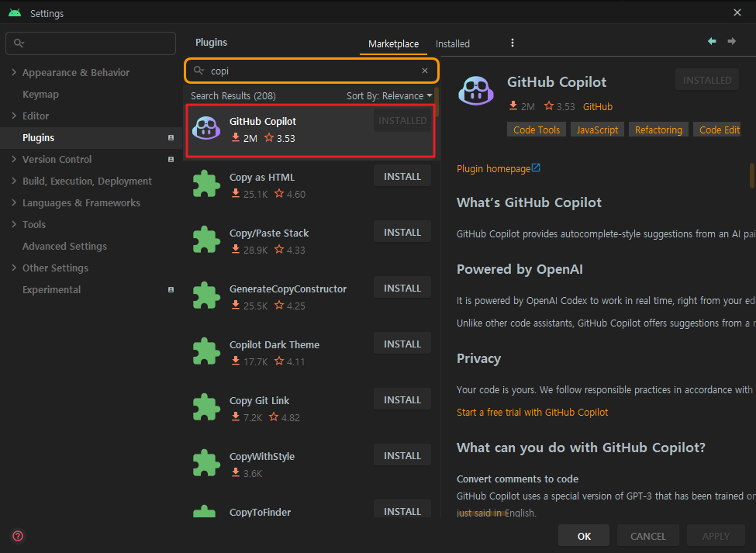Open the Sort By Relevance dropdown
Viewport: 756px width, 553px height.
click(x=389, y=96)
